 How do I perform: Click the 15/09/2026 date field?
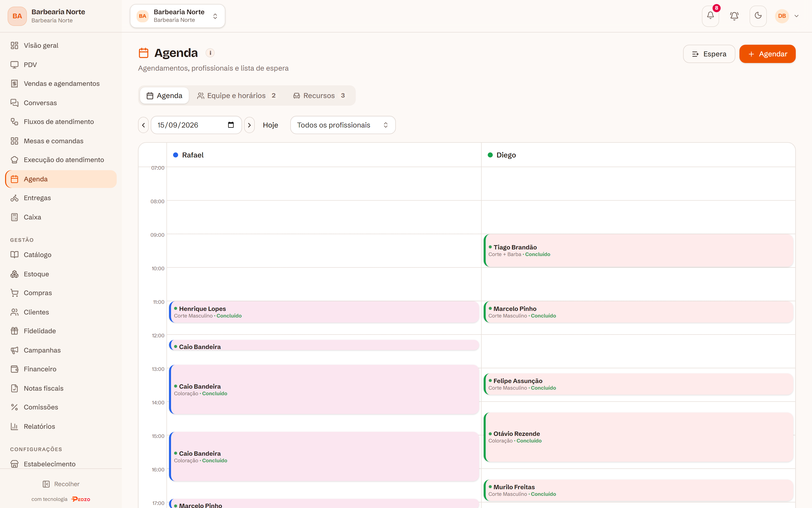196,125
